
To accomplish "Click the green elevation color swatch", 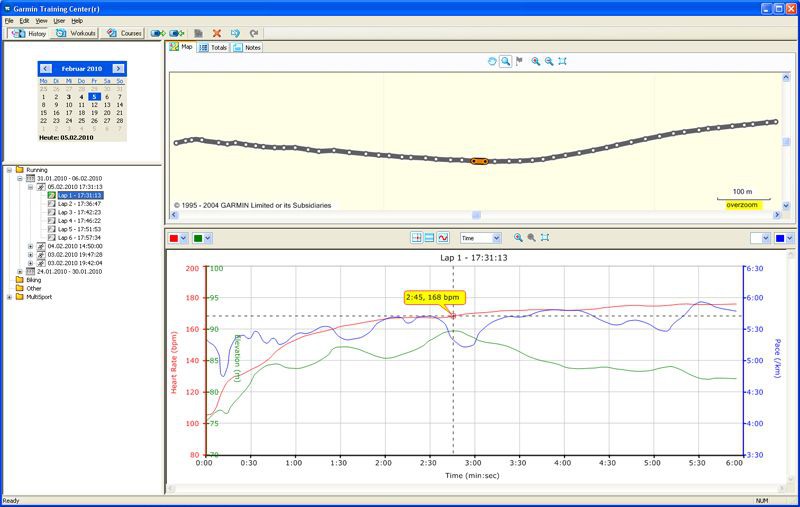I will [198, 238].
